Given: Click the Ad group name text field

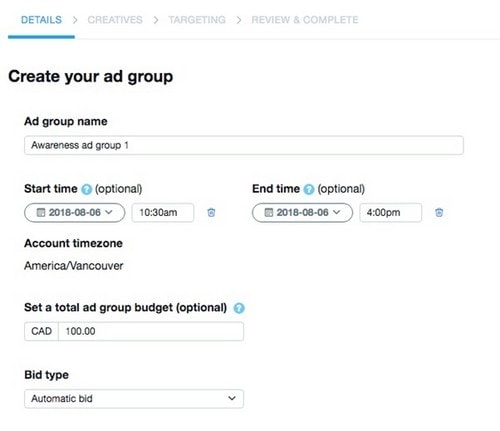Looking at the screenshot, I should click(244, 145).
